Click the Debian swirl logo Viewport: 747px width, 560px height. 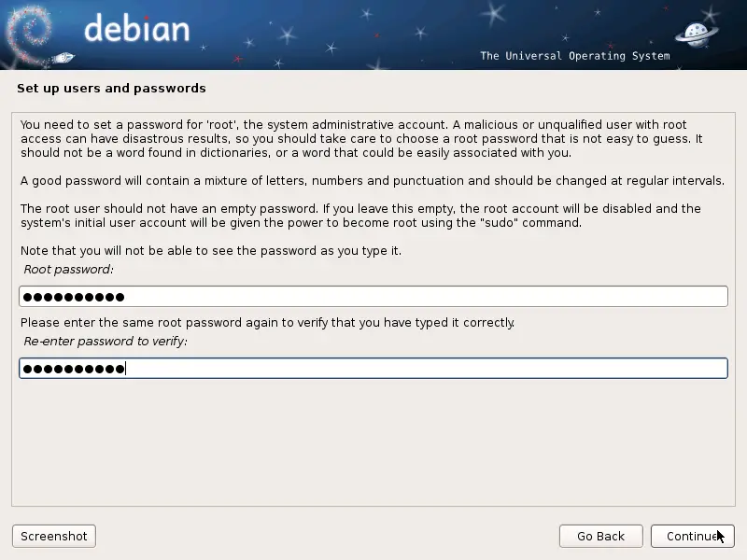(x=30, y=35)
